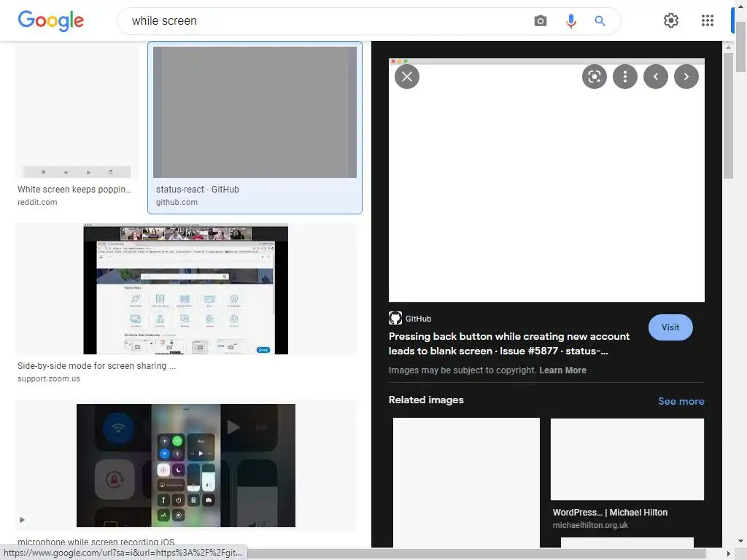This screenshot has height=560, width=747.
Task: Click 'microphone while screen recording iOS' caption
Action: [x=96, y=542]
